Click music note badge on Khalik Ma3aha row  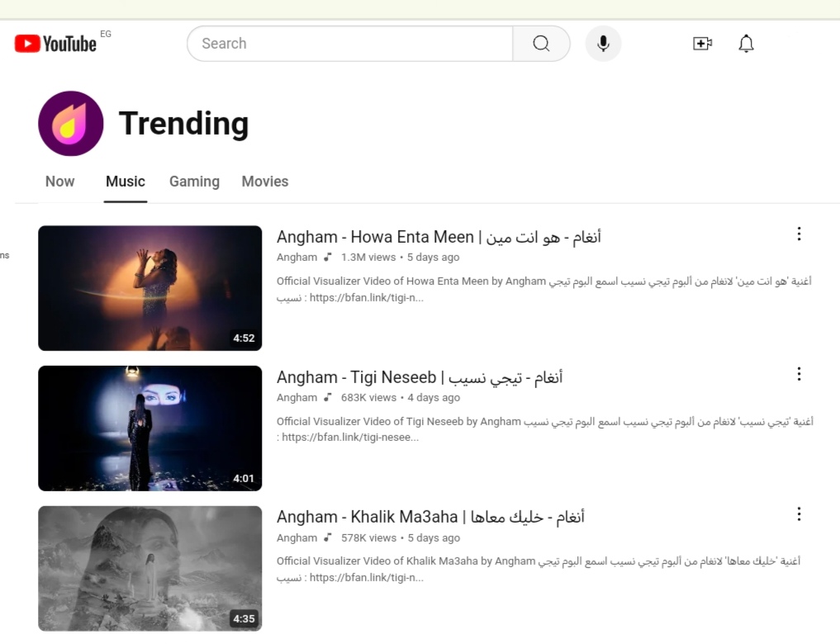click(x=328, y=537)
